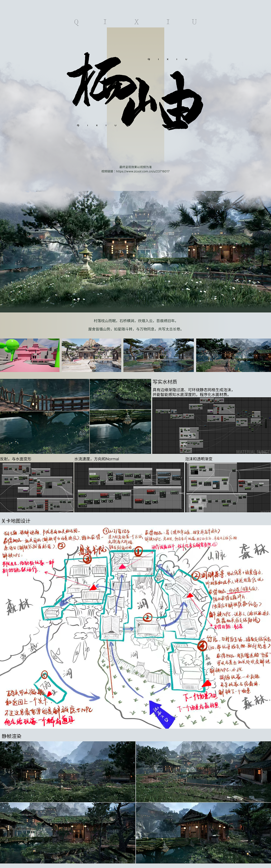The height and width of the screenshot is (868, 271).
Task: Open the top-left still render image
Action: click(68, 771)
